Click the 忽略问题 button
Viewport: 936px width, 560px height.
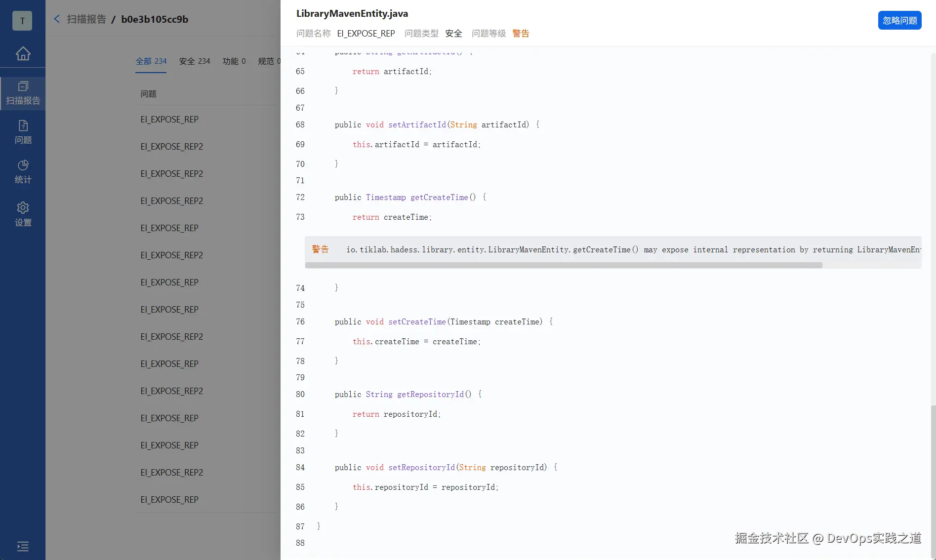point(899,20)
